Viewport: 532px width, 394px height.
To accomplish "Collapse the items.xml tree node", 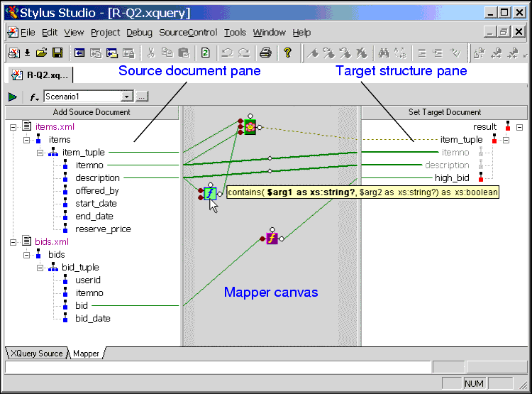I will 15,126.
